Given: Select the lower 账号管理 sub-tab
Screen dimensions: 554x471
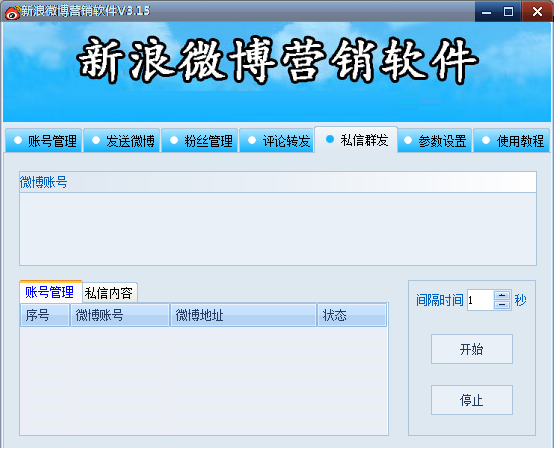Looking at the screenshot, I should tap(51, 292).
